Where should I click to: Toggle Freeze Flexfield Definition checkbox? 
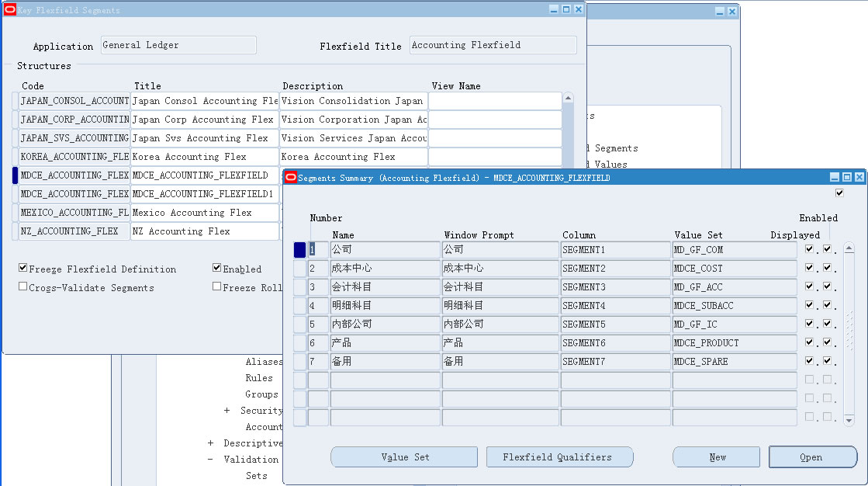pyautogui.click(x=22, y=268)
